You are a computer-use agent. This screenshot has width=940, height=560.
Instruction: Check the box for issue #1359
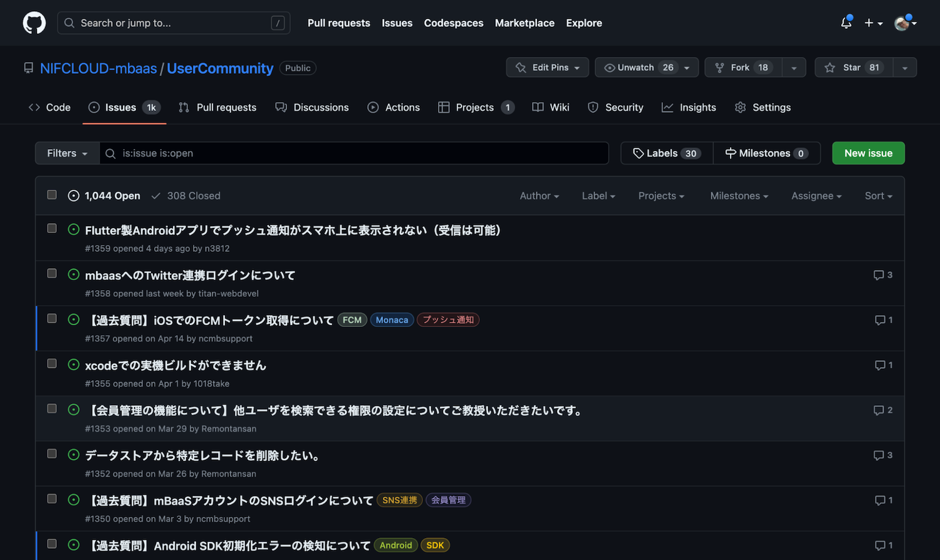pos(52,228)
